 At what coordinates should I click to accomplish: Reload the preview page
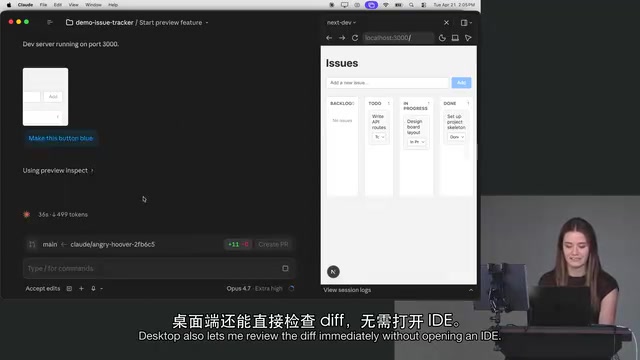(355, 38)
